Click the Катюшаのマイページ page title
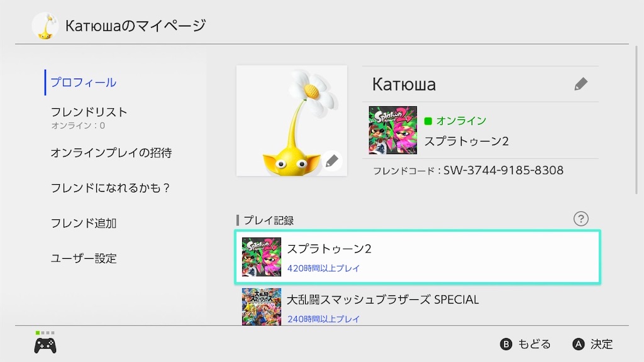This screenshot has width=644, height=362. point(136,26)
